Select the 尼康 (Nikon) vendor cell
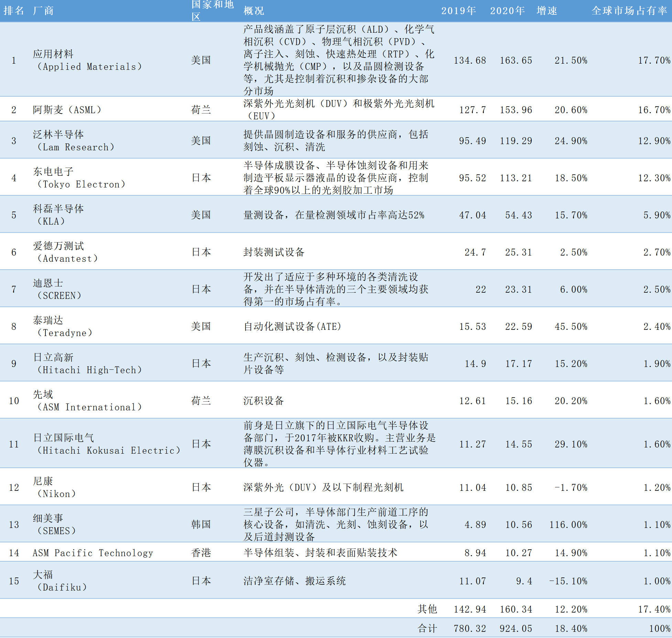This screenshot has width=672, height=638. [55, 487]
